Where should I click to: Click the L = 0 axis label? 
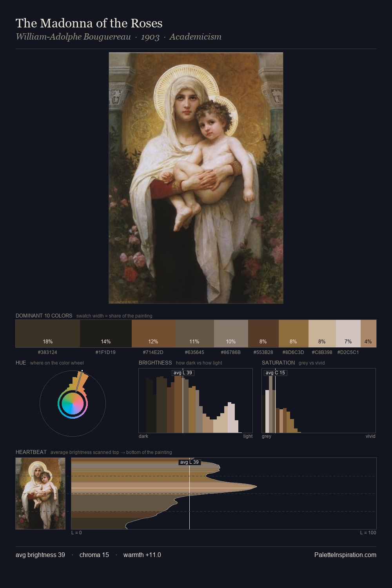77,533
